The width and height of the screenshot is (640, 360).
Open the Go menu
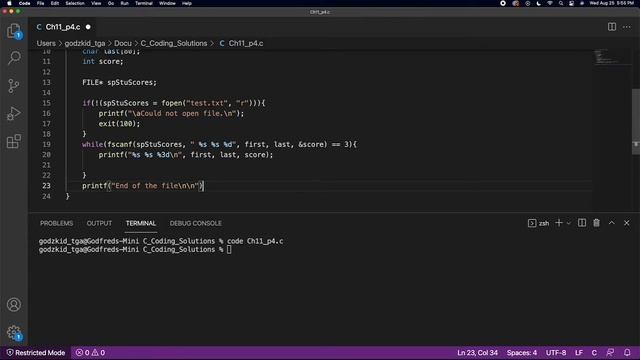tap(111, 3)
